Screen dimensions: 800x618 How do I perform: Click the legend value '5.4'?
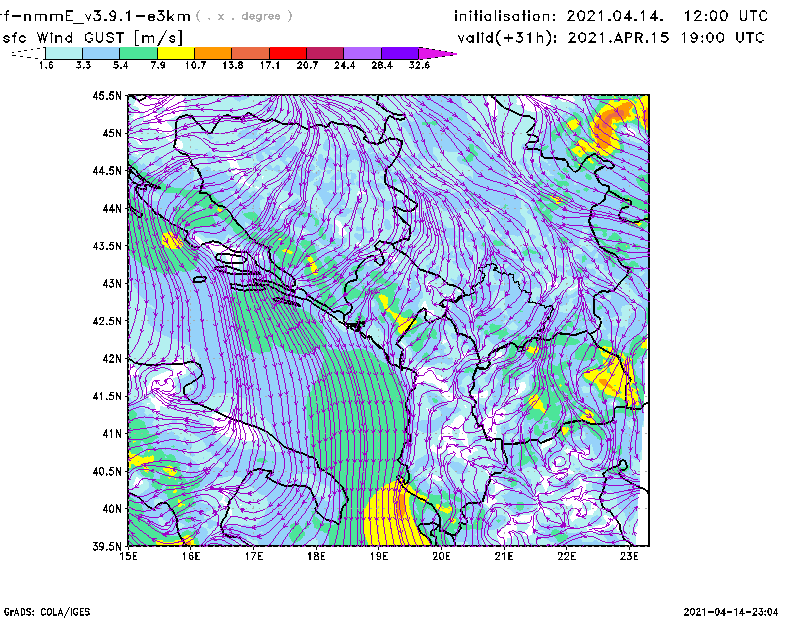[x=120, y=65]
